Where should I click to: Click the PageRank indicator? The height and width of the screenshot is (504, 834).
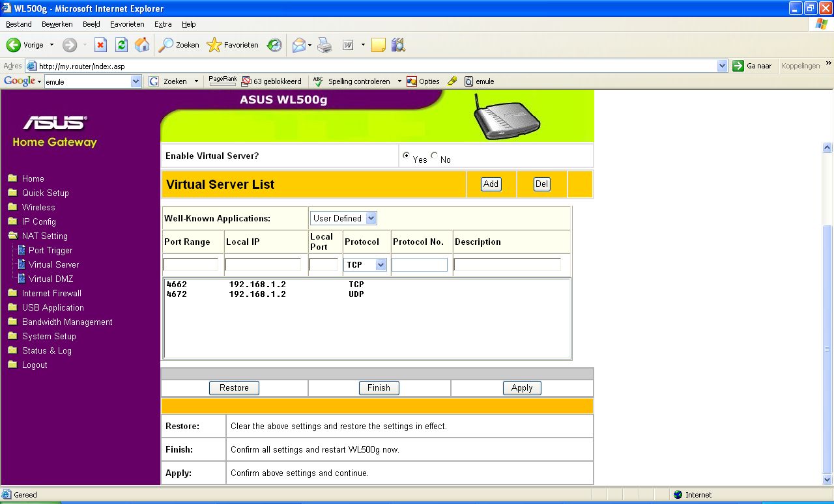(223, 81)
